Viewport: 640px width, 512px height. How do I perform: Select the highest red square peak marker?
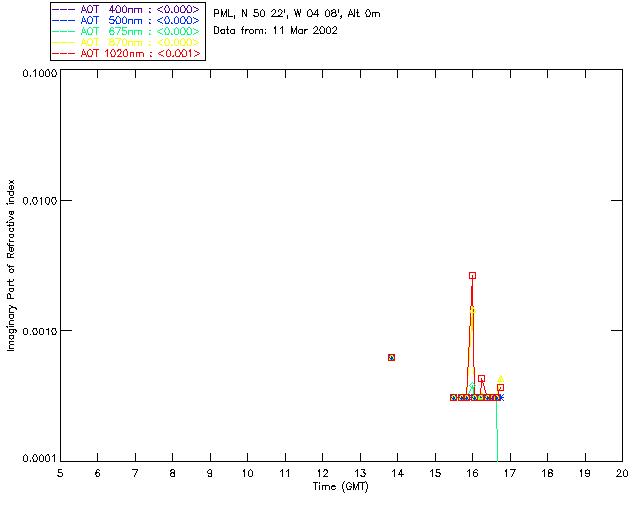pos(473,276)
